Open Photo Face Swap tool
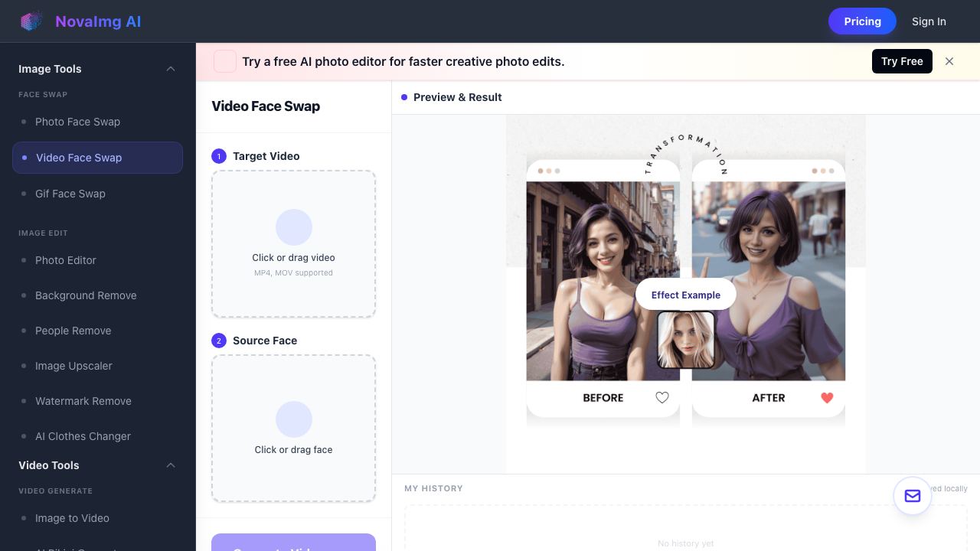The width and height of the screenshot is (980, 551). pos(97,122)
